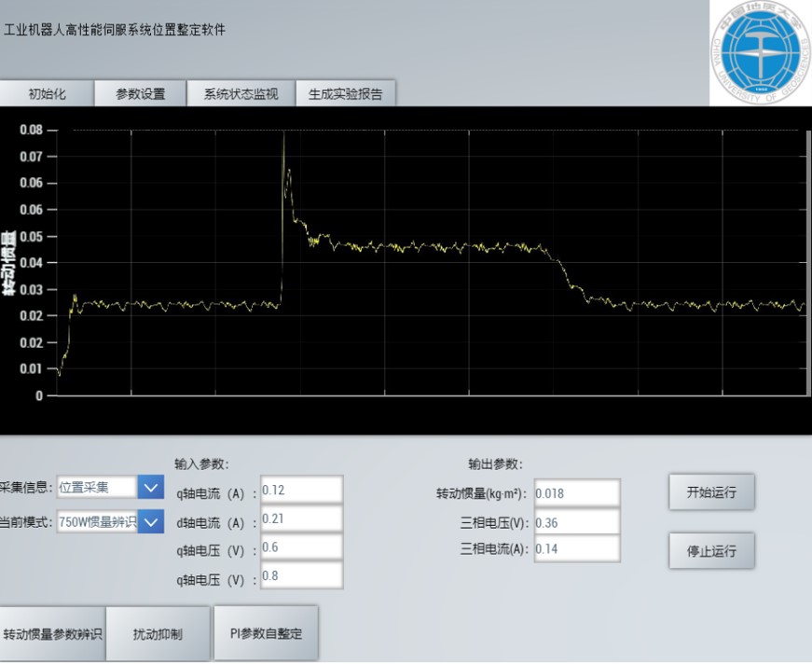The image size is (812, 664).
Task: Select the q轴电压 field containing 0.6
Action: pyautogui.click(x=301, y=547)
